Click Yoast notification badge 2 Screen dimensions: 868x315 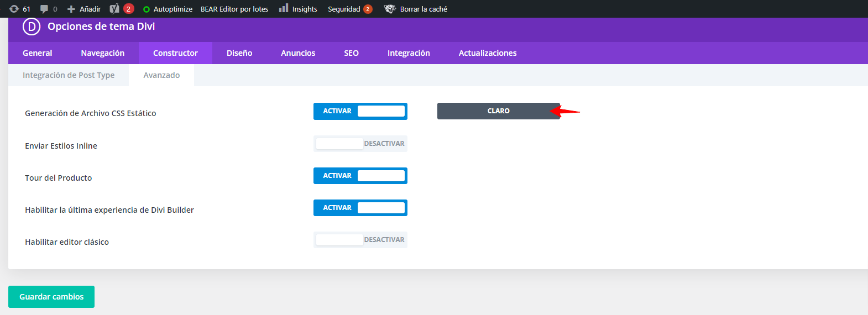[128, 9]
